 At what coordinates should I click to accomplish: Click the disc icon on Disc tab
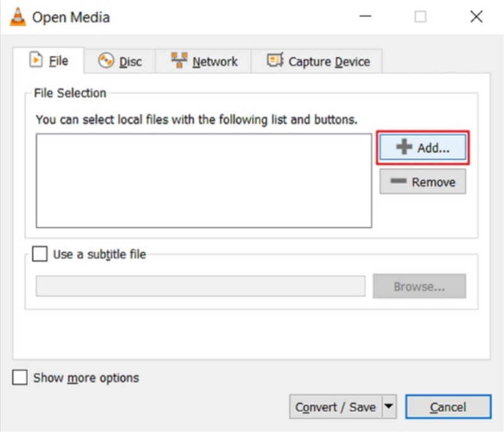[106, 61]
